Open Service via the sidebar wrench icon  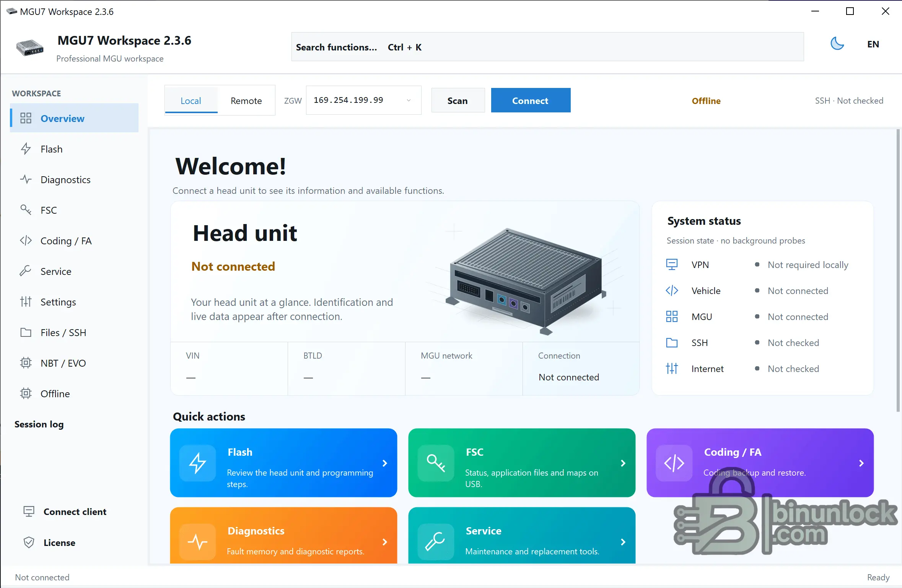click(x=26, y=271)
